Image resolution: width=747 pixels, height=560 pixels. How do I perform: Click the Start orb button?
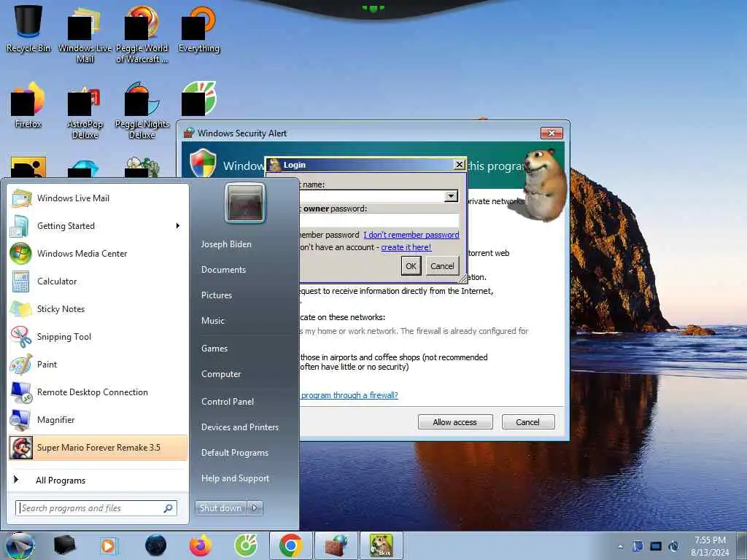click(20, 546)
